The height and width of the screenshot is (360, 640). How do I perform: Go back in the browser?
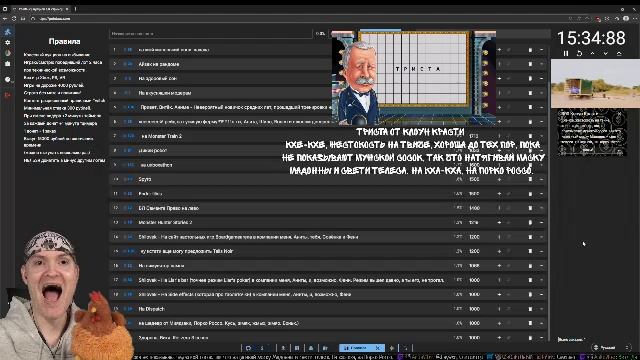point(5,18)
